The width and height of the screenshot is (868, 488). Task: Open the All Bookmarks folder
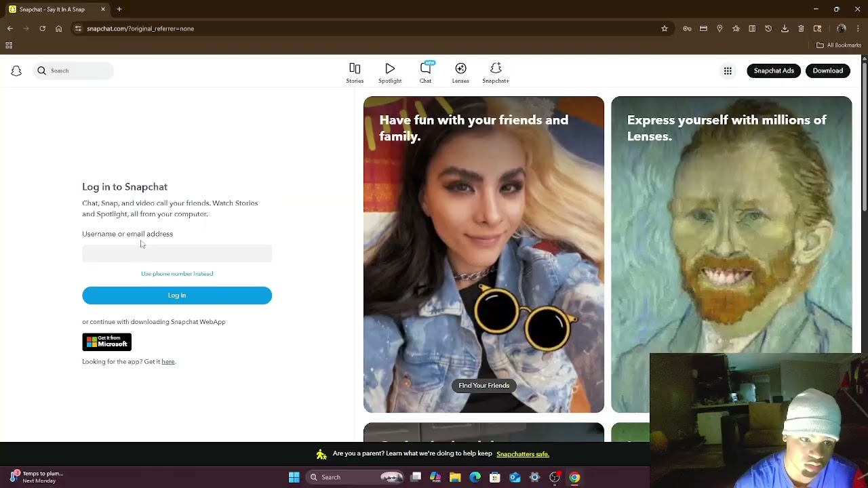839,45
